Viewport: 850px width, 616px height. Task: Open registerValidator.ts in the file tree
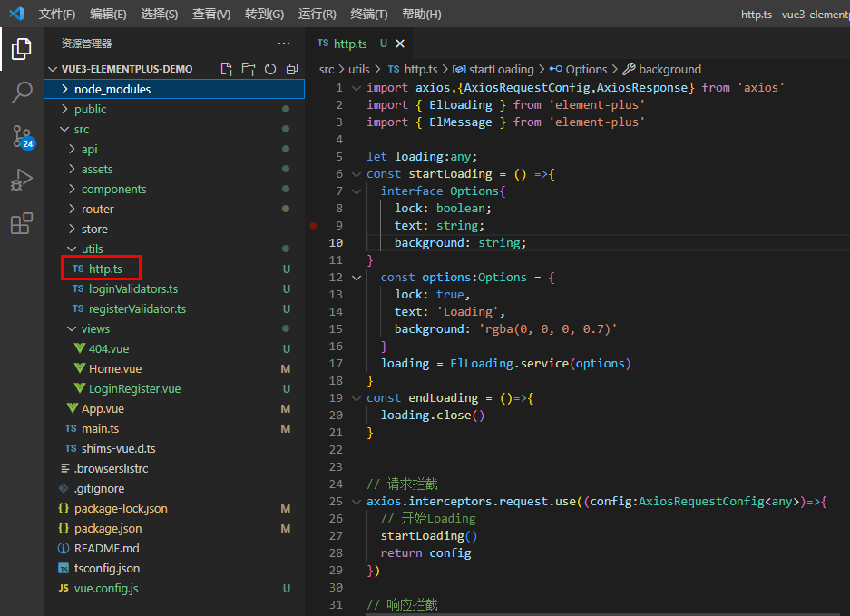click(174, 308)
